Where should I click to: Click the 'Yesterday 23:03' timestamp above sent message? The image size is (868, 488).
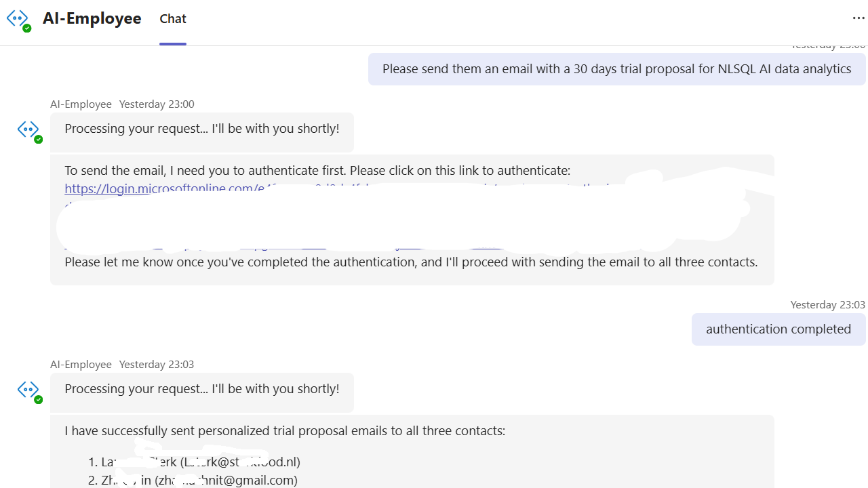click(x=827, y=305)
